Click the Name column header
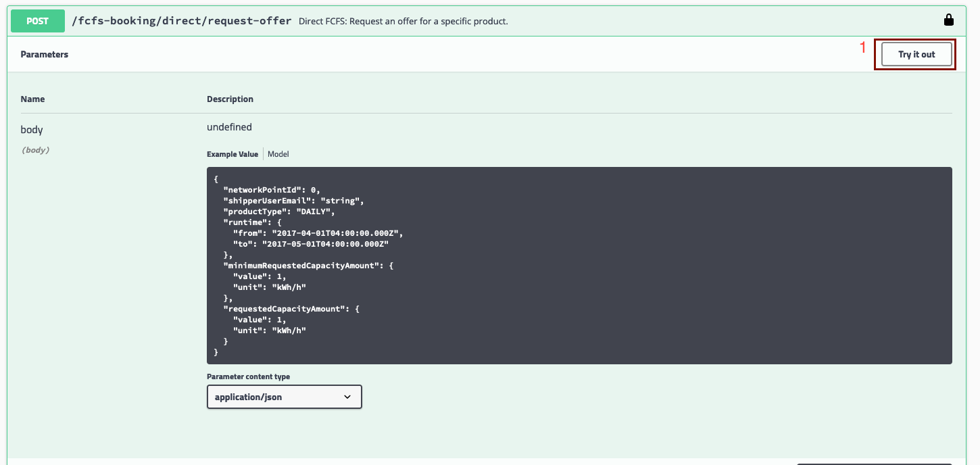This screenshot has height=465, width=980. point(32,99)
